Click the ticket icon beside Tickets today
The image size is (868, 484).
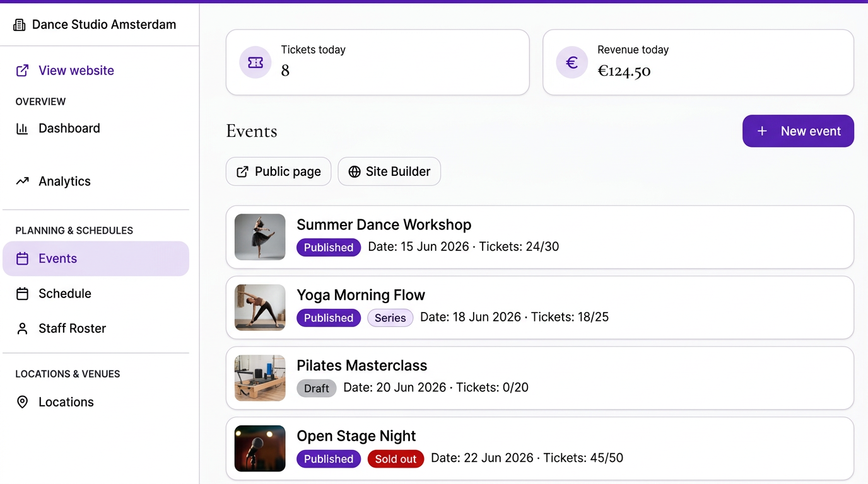tap(255, 62)
